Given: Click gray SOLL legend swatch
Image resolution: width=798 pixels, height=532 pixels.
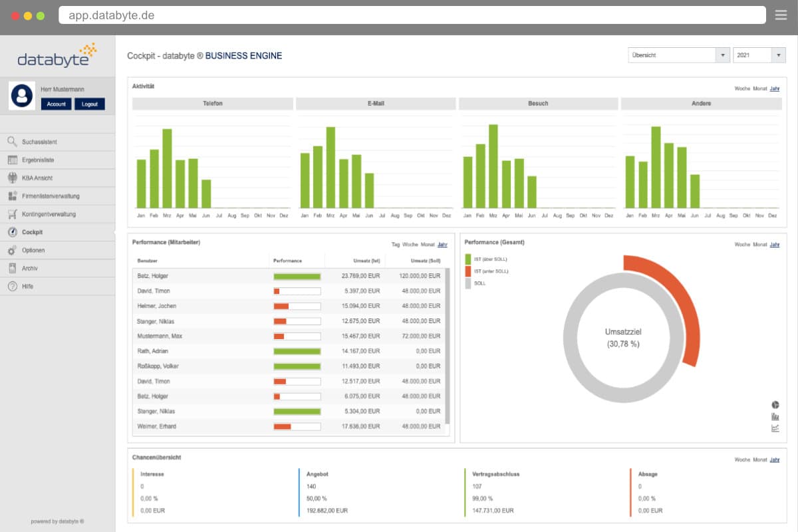Looking at the screenshot, I should coord(468,283).
